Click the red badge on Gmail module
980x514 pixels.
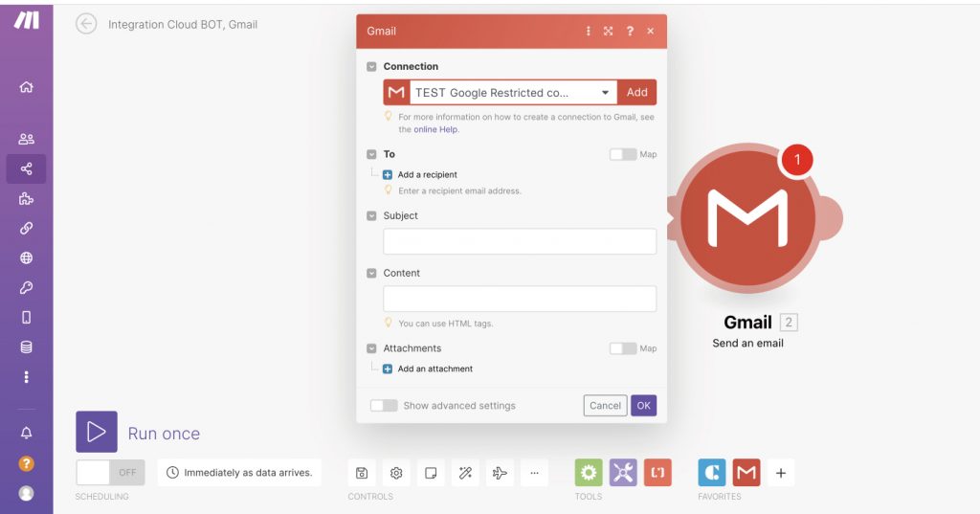tap(797, 160)
